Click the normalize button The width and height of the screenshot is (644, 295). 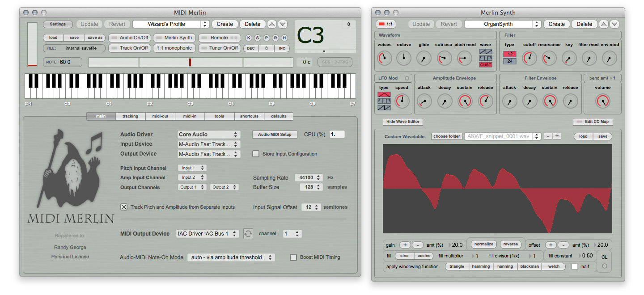click(484, 244)
